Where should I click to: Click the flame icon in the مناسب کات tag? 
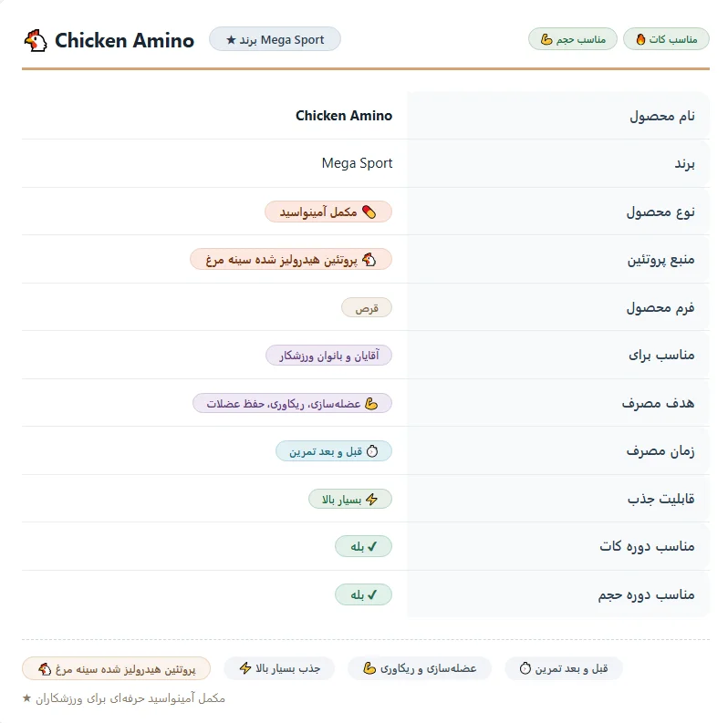tap(640, 39)
